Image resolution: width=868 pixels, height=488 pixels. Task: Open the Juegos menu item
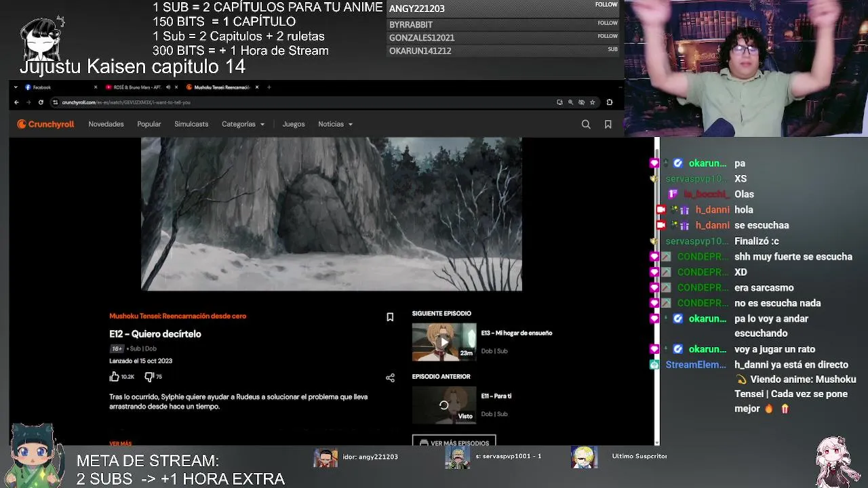(x=294, y=124)
